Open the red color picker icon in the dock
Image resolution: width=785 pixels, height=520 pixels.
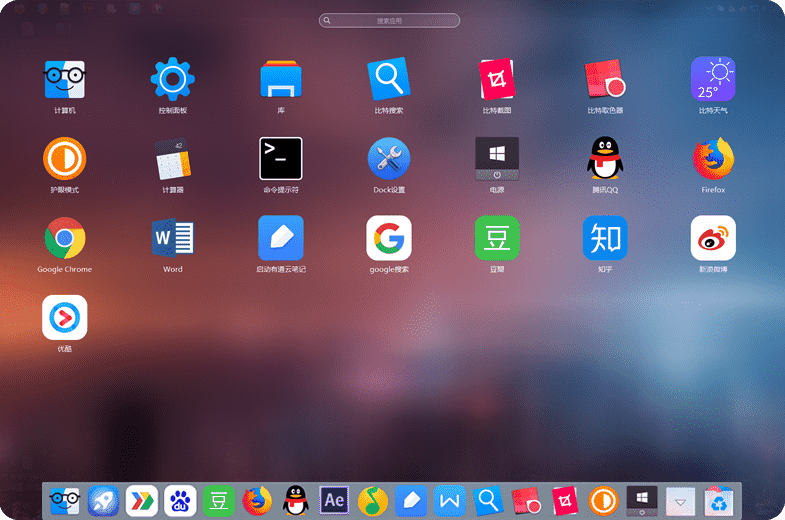tap(527, 500)
